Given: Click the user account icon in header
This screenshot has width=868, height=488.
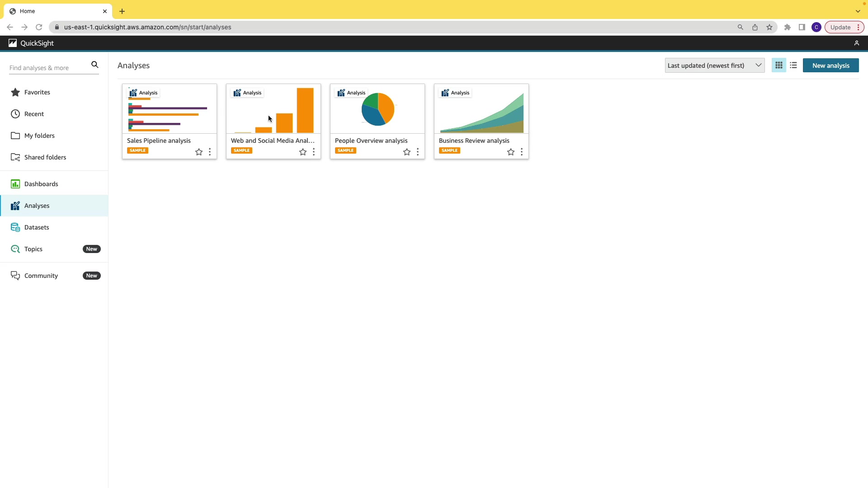Looking at the screenshot, I should click(856, 43).
